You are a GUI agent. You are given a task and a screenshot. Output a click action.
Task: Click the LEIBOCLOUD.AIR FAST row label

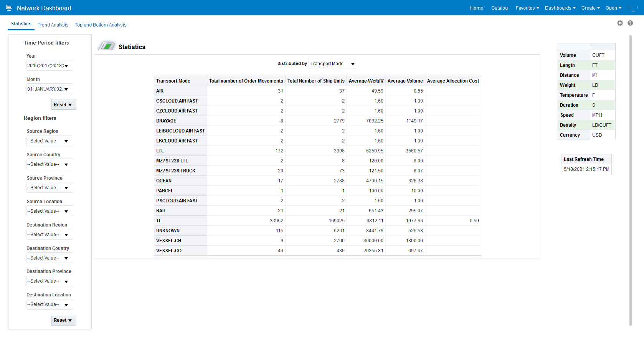click(x=180, y=131)
